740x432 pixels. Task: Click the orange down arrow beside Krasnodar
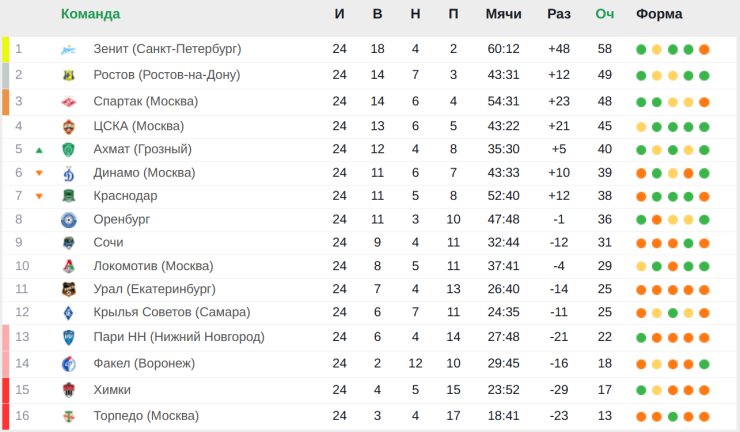coord(39,196)
